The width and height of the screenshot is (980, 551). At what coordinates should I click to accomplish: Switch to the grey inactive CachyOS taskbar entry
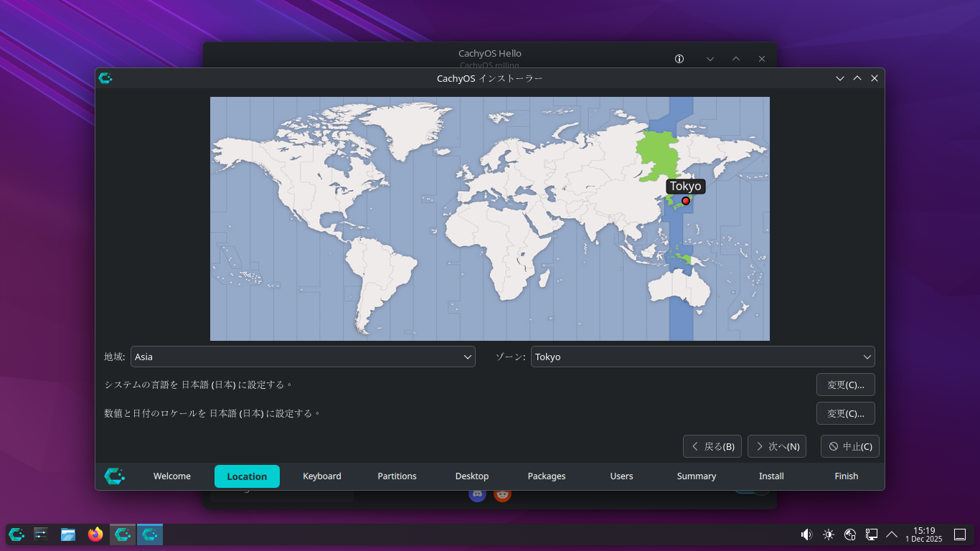[123, 534]
